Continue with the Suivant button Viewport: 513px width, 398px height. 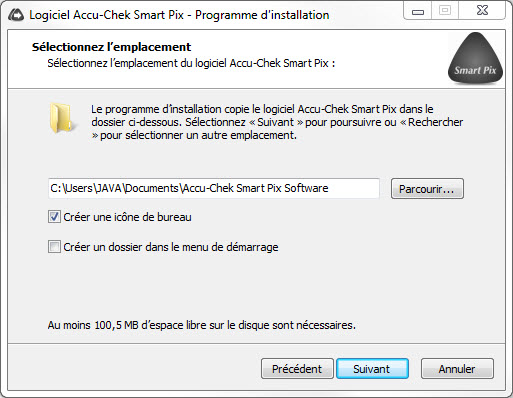coord(372,369)
